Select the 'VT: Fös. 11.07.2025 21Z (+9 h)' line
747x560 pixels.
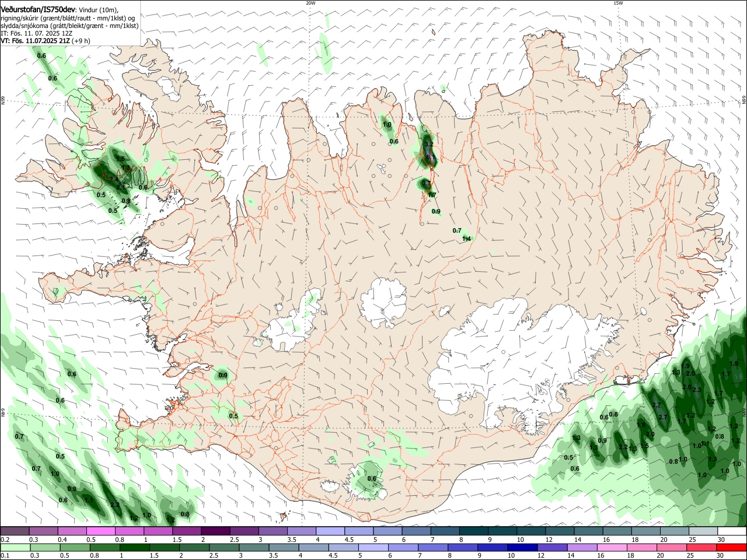coord(46,41)
